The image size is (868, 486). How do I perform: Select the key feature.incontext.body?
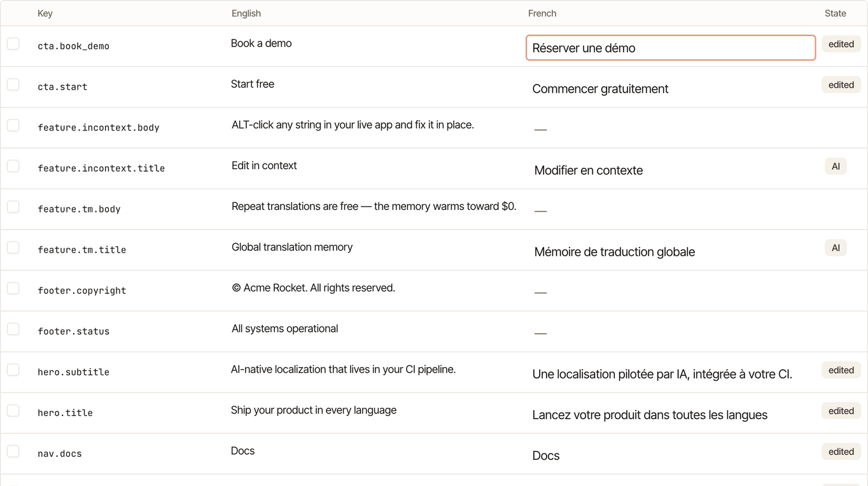click(99, 127)
